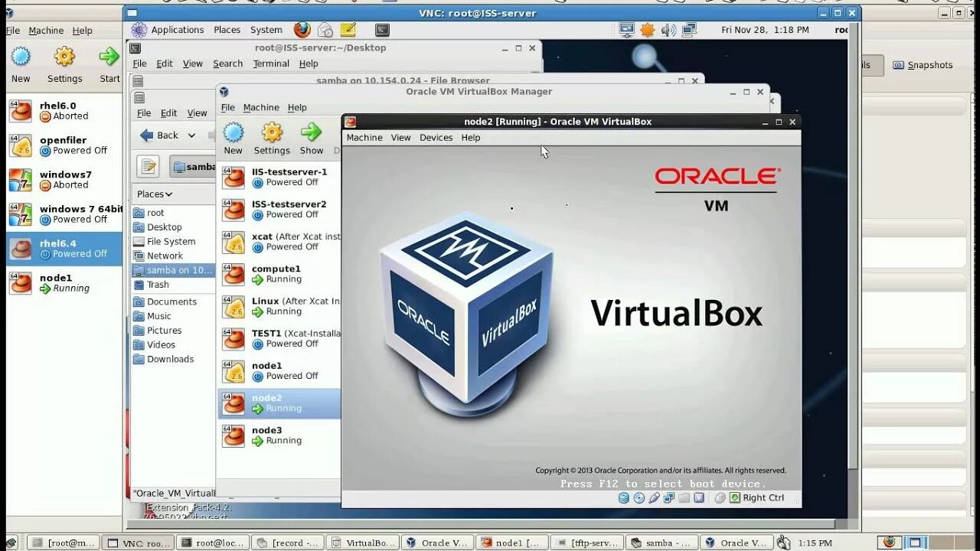The height and width of the screenshot is (551, 980).
Task: Click mouse integration icon in node2 status bar
Action: click(x=720, y=497)
